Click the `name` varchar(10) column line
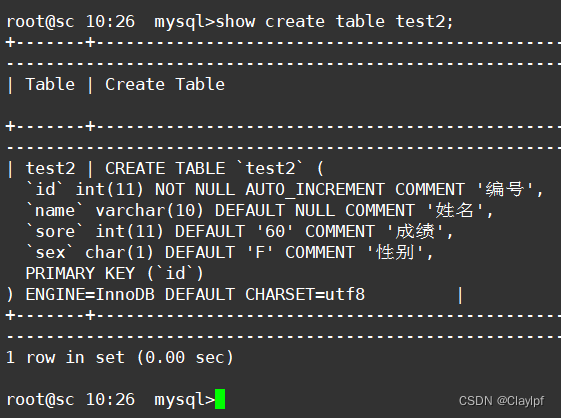The height and width of the screenshot is (418, 561). point(260,211)
